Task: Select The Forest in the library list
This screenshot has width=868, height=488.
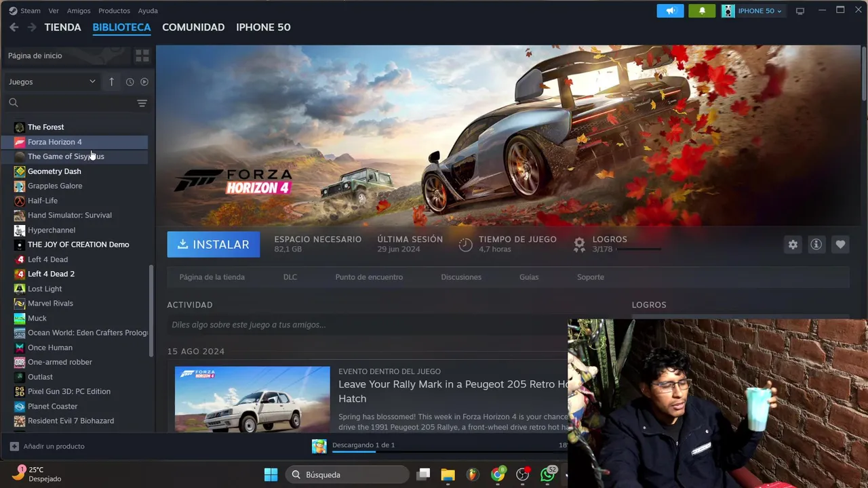Action: (x=75, y=127)
